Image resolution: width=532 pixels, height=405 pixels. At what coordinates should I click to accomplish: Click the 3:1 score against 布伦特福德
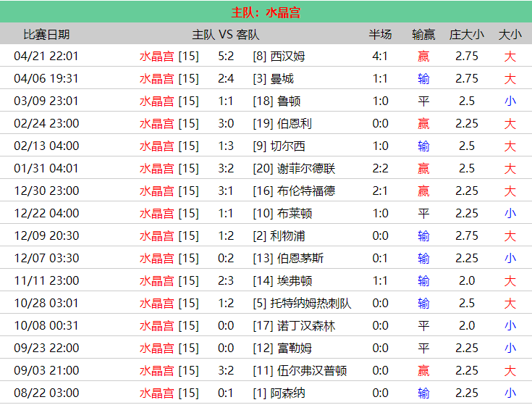pyautogui.click(x=226, y=191)
